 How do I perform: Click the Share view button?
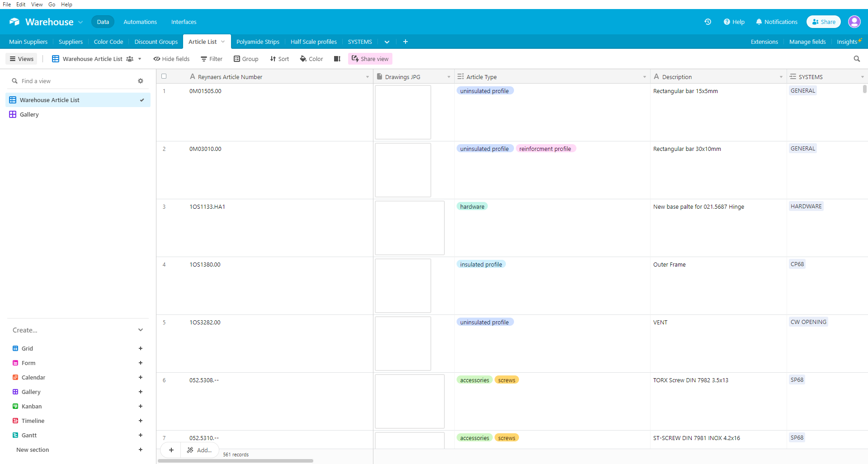coord(370,59)
